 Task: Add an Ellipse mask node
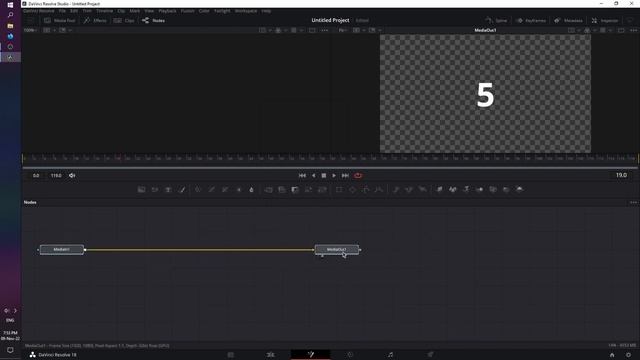point(353,189)
